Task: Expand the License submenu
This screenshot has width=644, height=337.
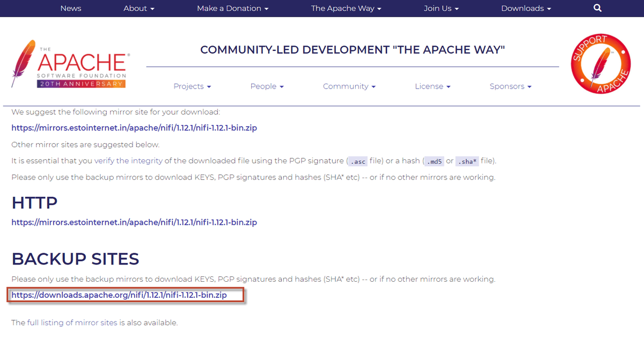Action: tap(433, 86)
